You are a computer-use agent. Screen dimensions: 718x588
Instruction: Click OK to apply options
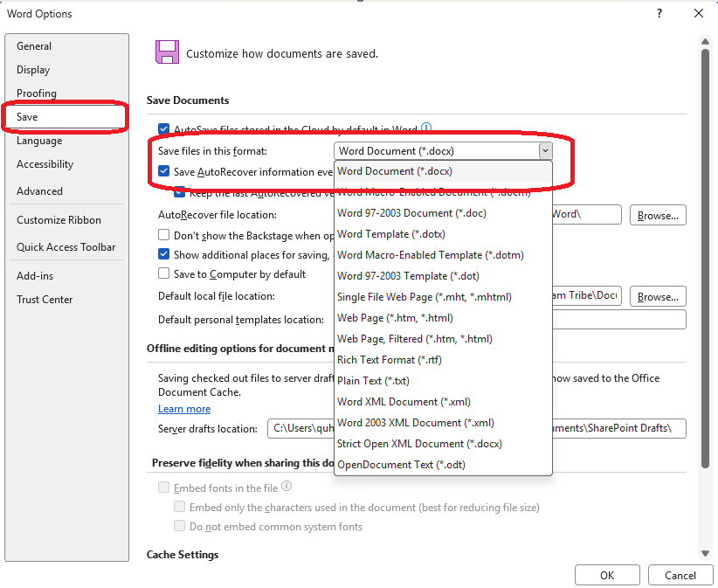[x=607, y=575]
